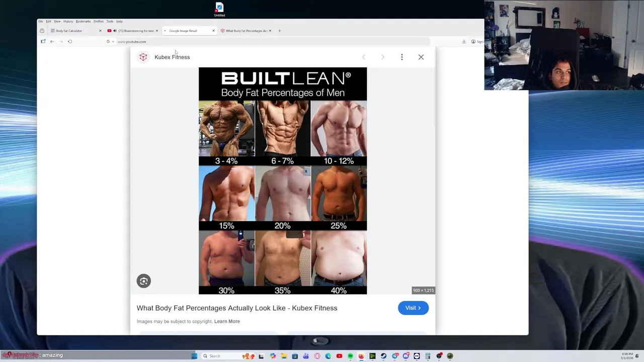Open the View menu
This screenshot has width=644, height=362.
tap(57, 22)
